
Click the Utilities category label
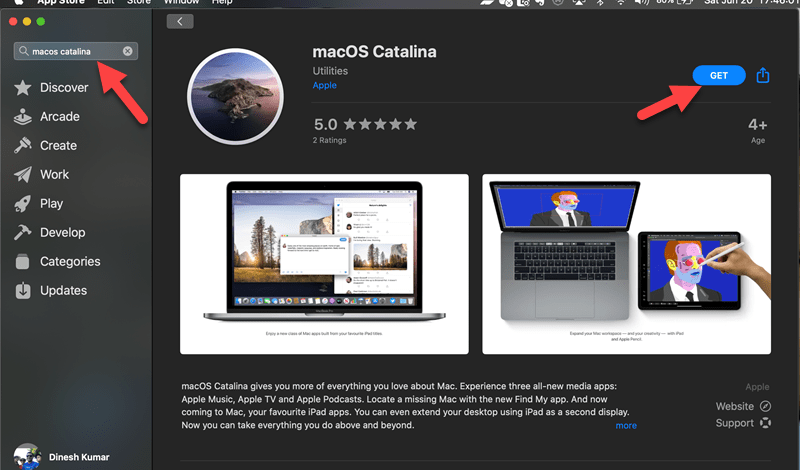click(330, 71)
